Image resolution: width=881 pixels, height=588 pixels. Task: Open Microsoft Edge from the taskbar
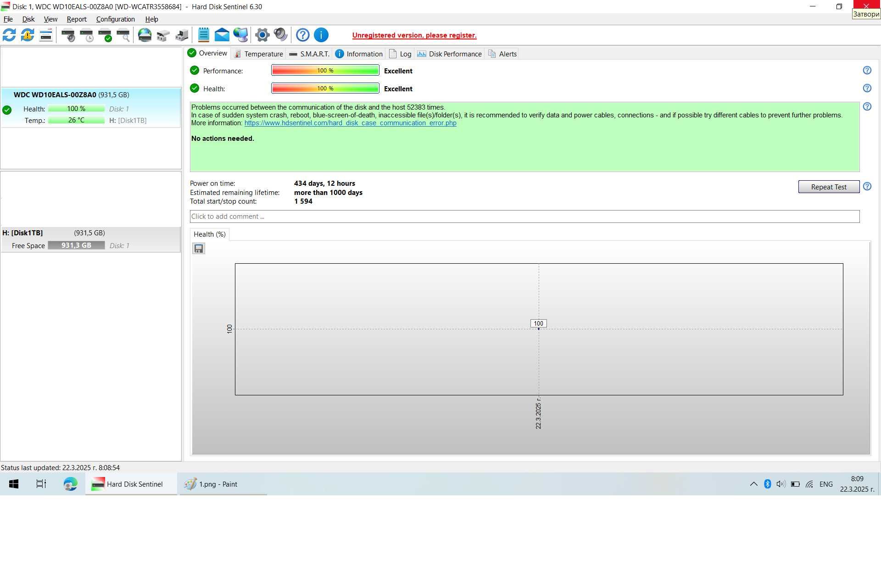pyautogui.click(x=70, y=484)
